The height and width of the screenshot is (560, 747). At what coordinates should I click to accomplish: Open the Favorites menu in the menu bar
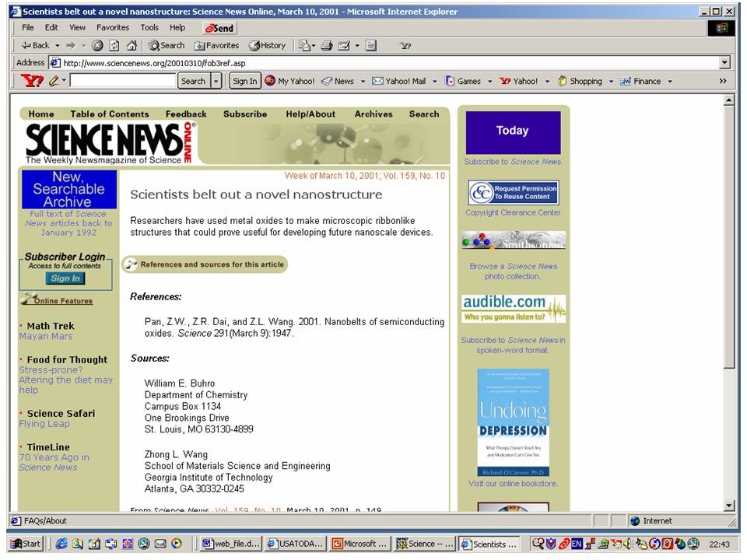click(x=112, y=28)
